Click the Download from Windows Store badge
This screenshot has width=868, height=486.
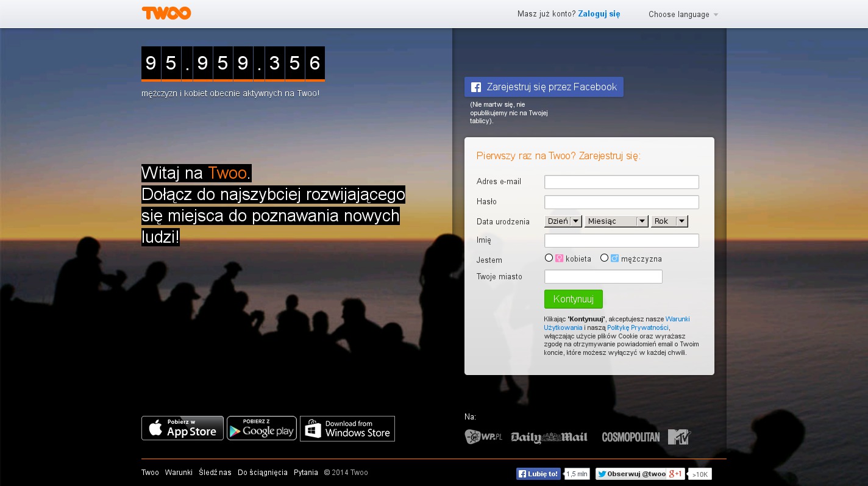pyautogui.click(x=347, y=429)
